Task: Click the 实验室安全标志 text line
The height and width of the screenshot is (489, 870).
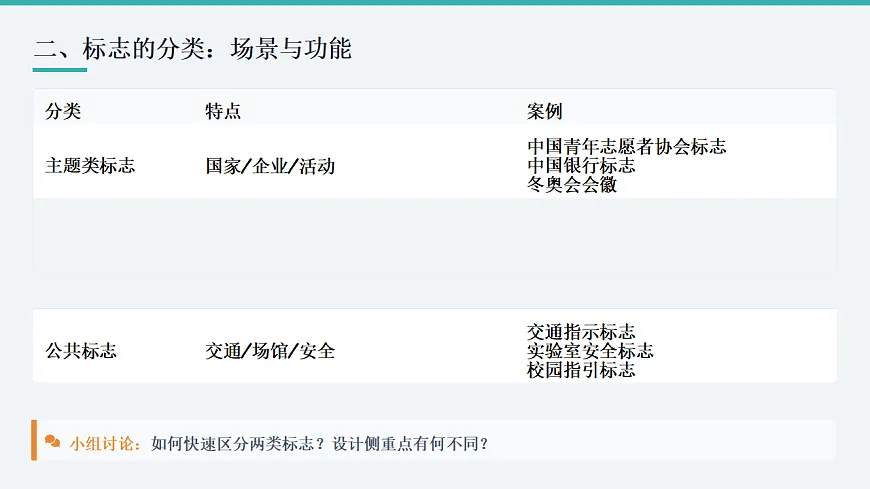Action: pyautogui.click(x=590, y=351)
